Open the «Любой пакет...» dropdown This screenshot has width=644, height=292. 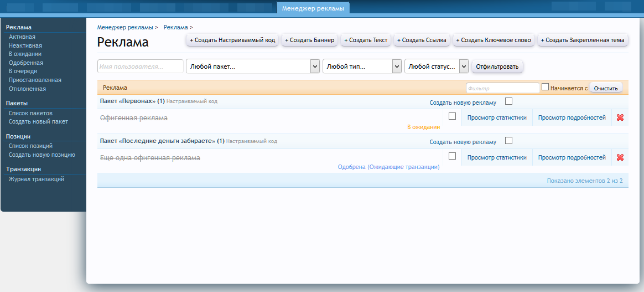coord(253,66)
